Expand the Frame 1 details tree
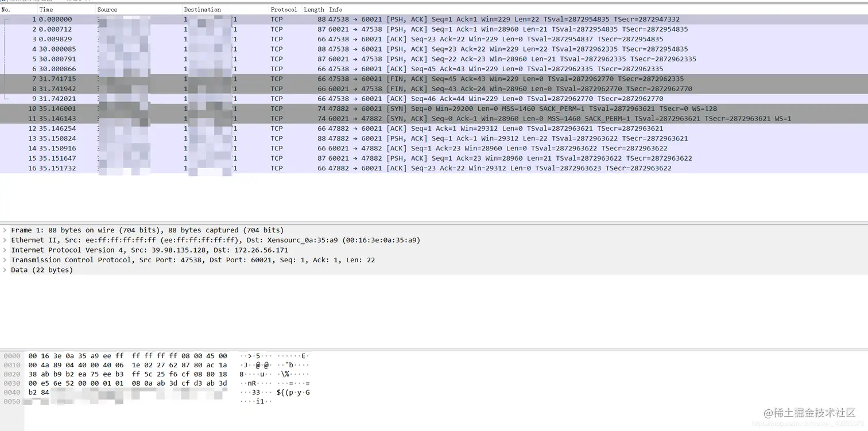The height and width of the screenshot is (431, 868). tap(5, 230)
